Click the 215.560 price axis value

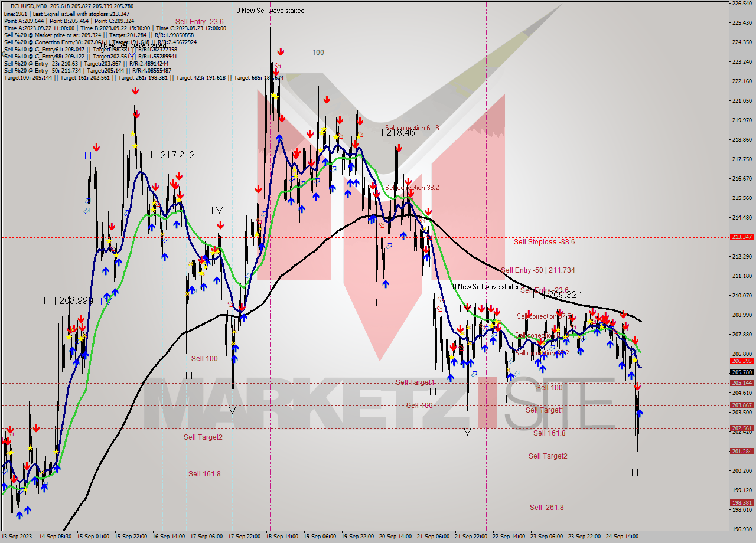coord(742,198)
